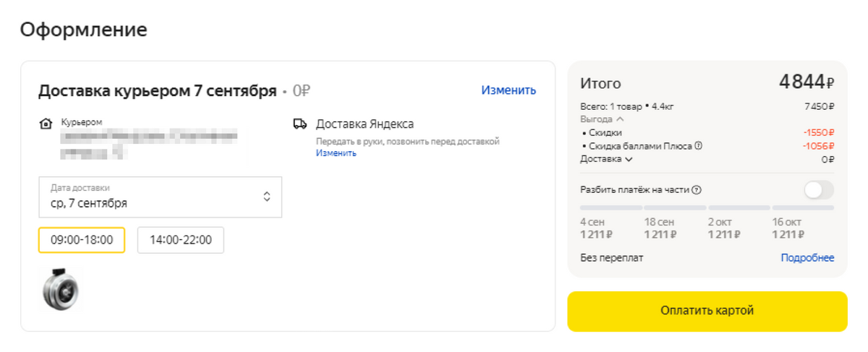Open help icon beside split payment label
This screenshot has height=352, width=868.
[697, 190]
